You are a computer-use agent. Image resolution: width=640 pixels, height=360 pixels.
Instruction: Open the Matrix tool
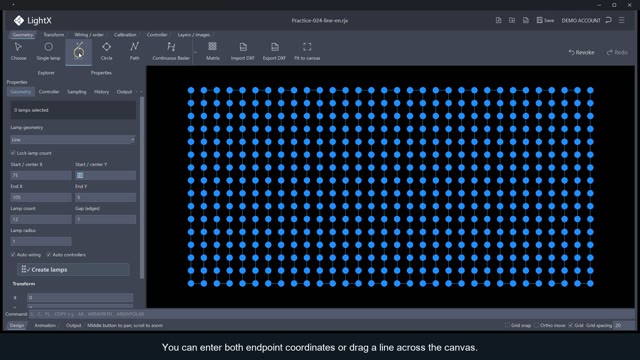(213, 52)
